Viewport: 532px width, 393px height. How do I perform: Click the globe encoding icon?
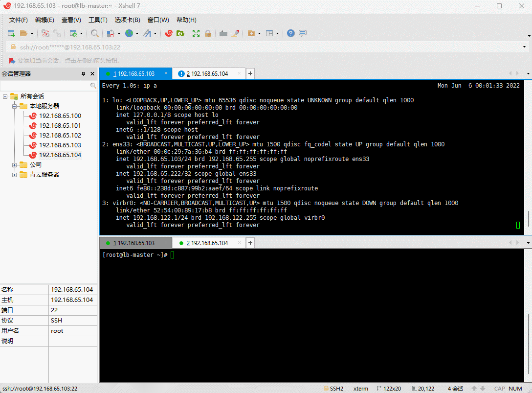129,33
